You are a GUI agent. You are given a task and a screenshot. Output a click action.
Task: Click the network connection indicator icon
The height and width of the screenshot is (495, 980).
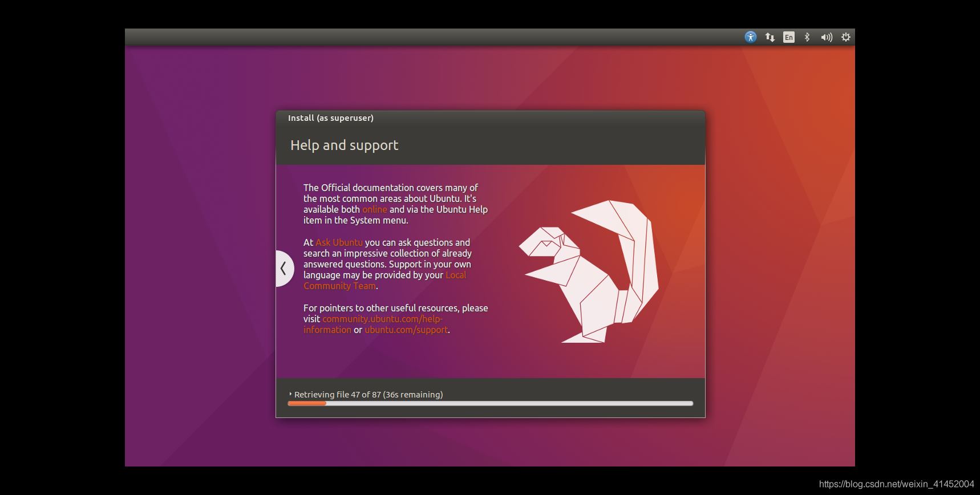pyautogui.click(x=770, y=37)
